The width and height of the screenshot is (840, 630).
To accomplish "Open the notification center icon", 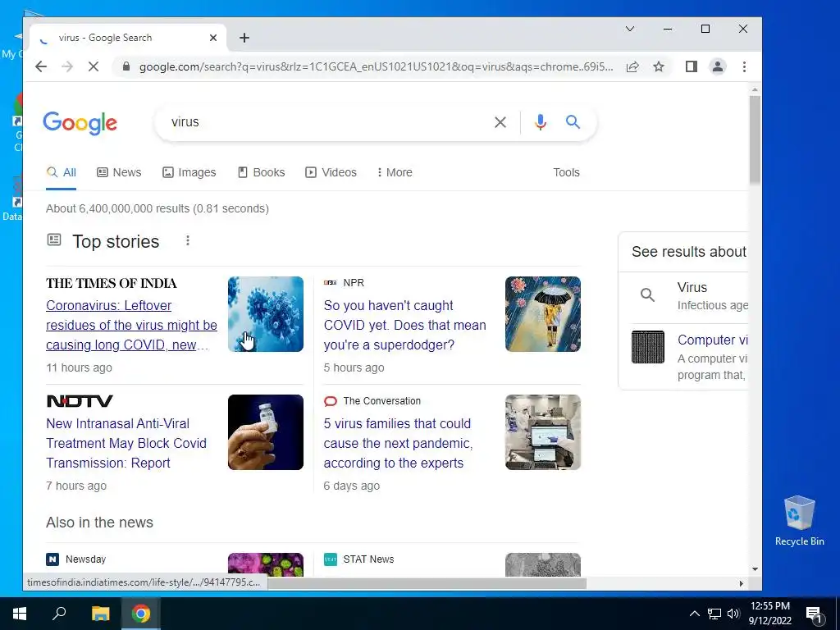I will tap(814, 614).
